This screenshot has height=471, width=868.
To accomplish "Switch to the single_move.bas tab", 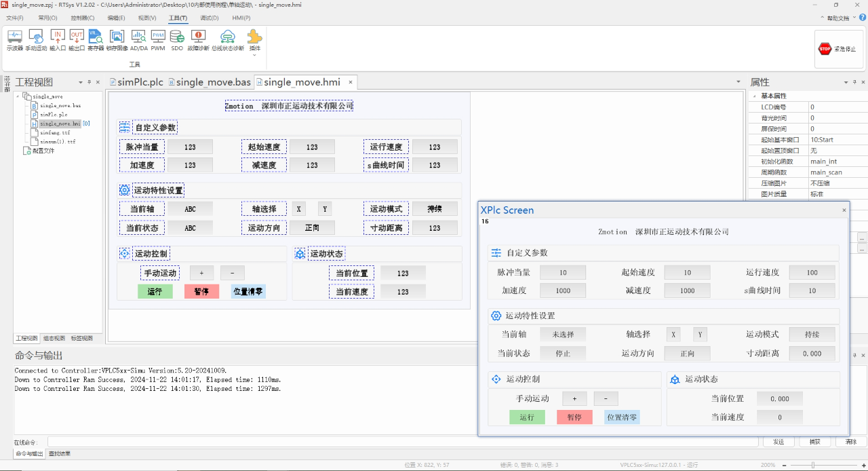I will click(209, 82).
